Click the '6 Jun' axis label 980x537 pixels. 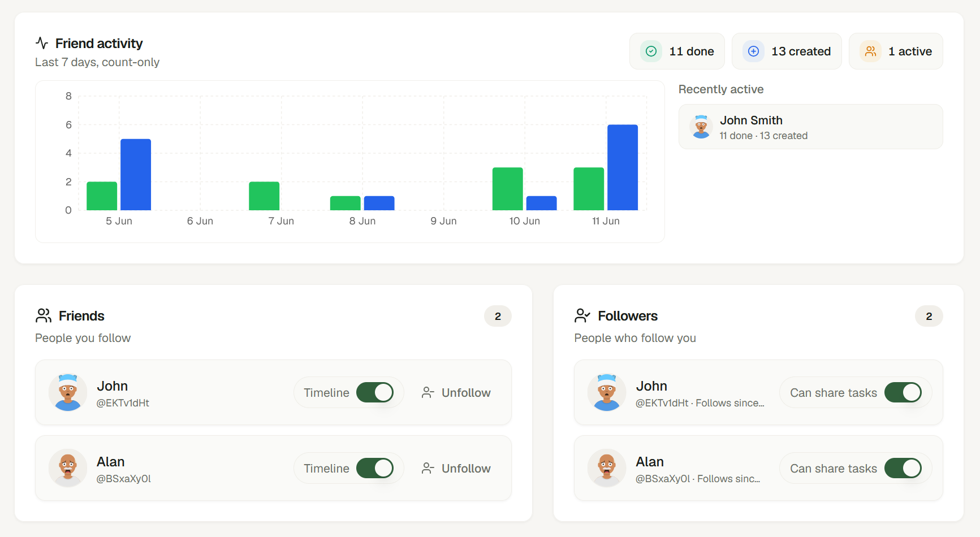[x=200, y=221]
